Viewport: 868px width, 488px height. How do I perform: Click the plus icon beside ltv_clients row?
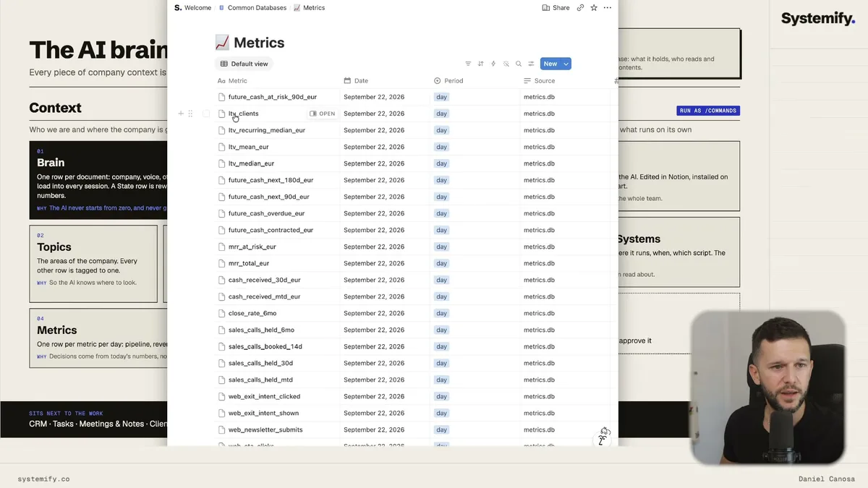[x=181, y=114]
